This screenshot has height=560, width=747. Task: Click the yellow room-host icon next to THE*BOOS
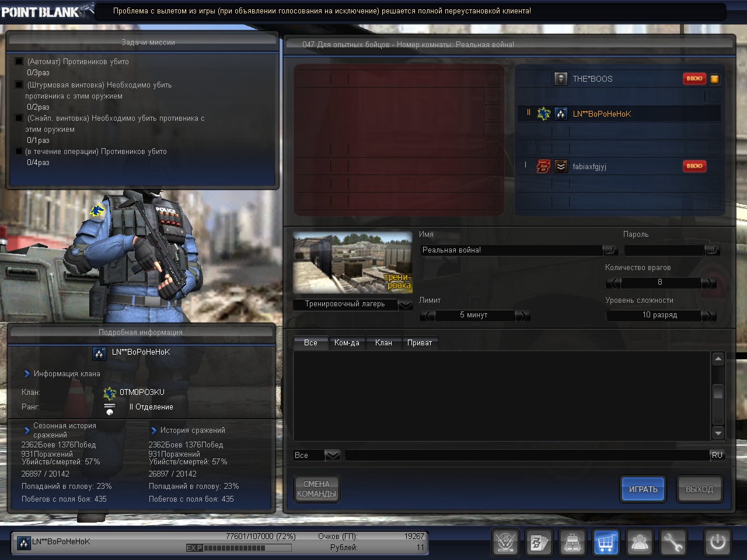click(x=714, y=79)
